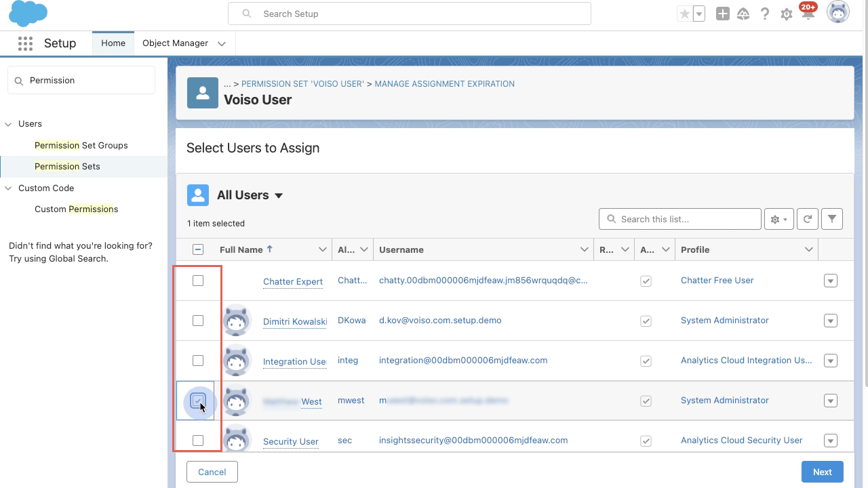Open the Object Manager tab dropdown chevron
868x488 pixels.
tap(222, 43)
